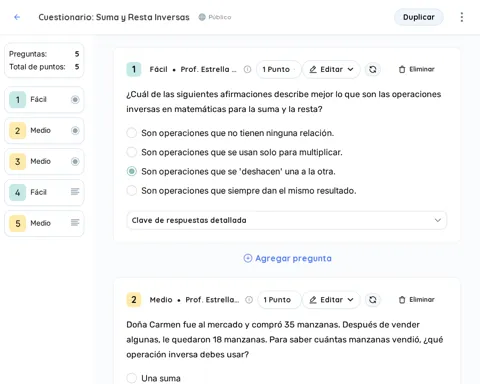
Task: Click the trash icon to delete question 2
Action: [x=402, y=300]
